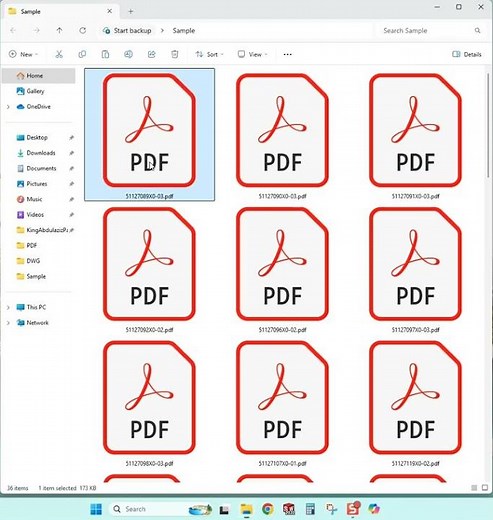Switch to large thumbnails view in status bar

coord(485,488)
